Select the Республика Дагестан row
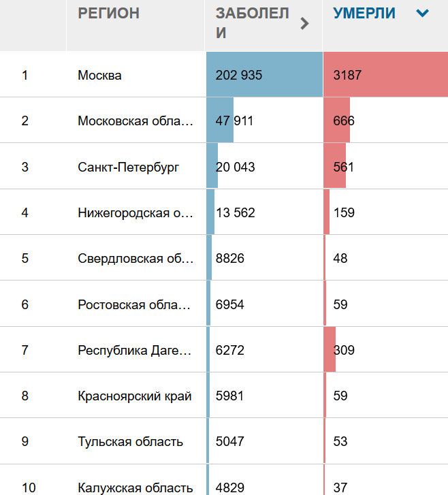Image resolution: width=448 pixels, height=495 pixels. pyautogui.click(x=224, y=350)
